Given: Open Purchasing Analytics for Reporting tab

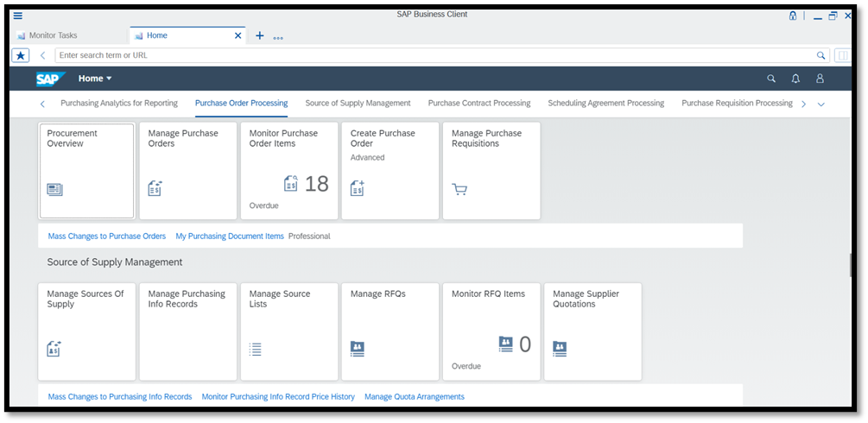Looking at the screenshot, I should (x=119, y=103).
